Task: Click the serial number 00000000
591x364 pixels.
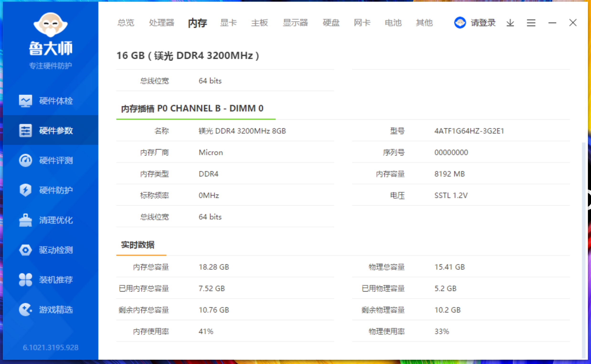Action: [x=451, y=152]
